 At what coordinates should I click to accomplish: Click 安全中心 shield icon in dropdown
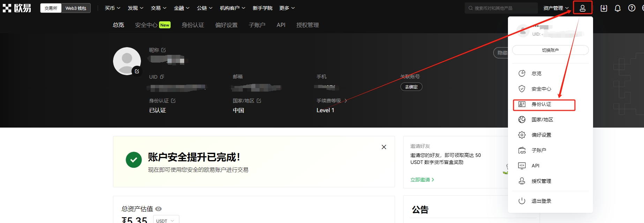coord(522,89)
